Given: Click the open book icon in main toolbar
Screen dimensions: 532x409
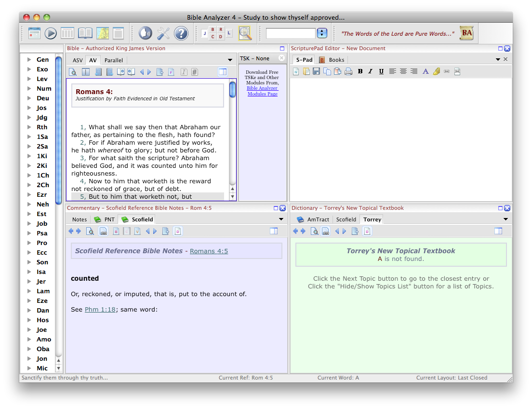Looking at the screenshot, I should 85,33.
